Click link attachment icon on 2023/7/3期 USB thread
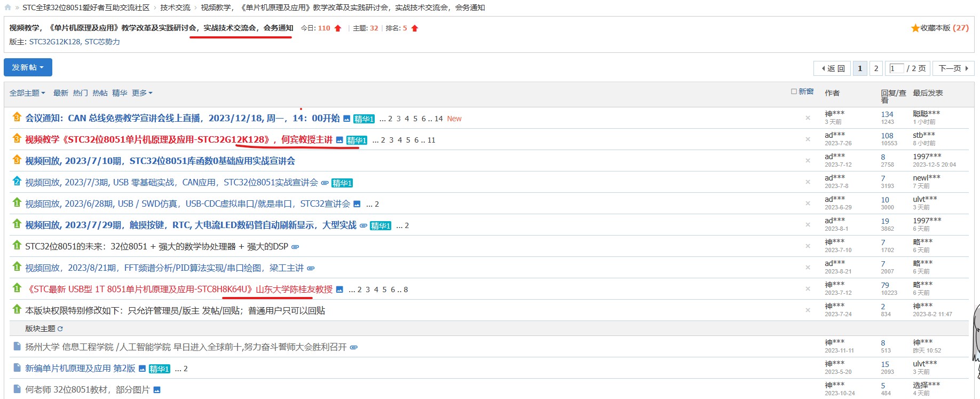This screenshot has width=980, height=399. pos(325,183)
